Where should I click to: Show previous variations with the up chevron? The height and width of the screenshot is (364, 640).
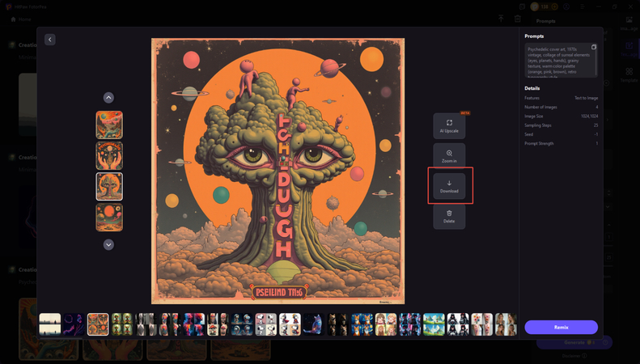coord(108,98)
